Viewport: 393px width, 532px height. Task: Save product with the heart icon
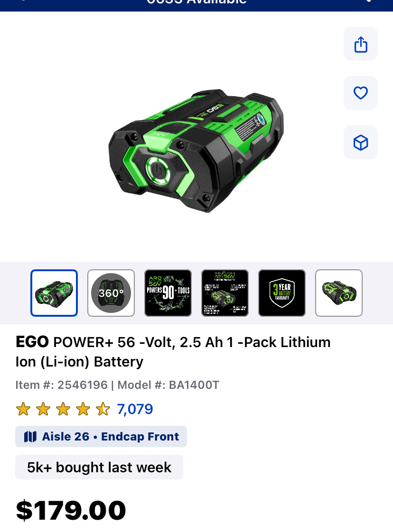pyautogui.click(x=361, y=93)
